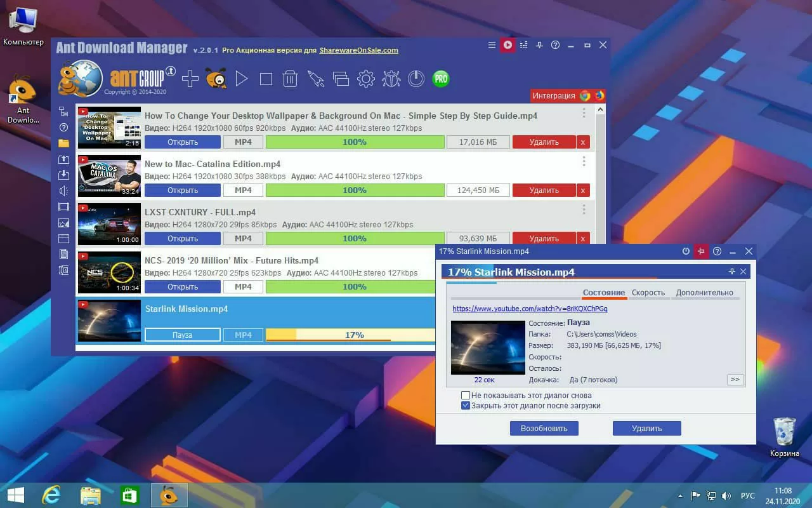Click Удалить for Desktop Wallpaper guide row

(544, 142)
